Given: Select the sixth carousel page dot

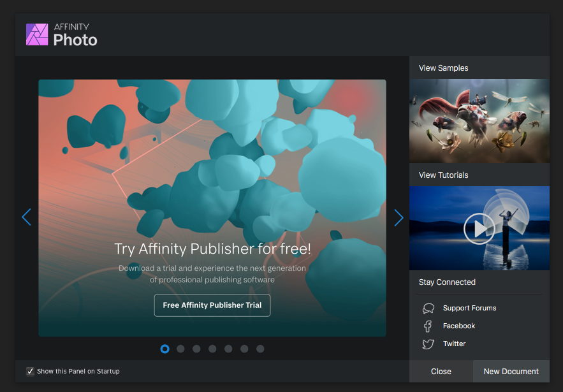Looking at the screenshot, I should pyautogui.click(x=244, y=349).
